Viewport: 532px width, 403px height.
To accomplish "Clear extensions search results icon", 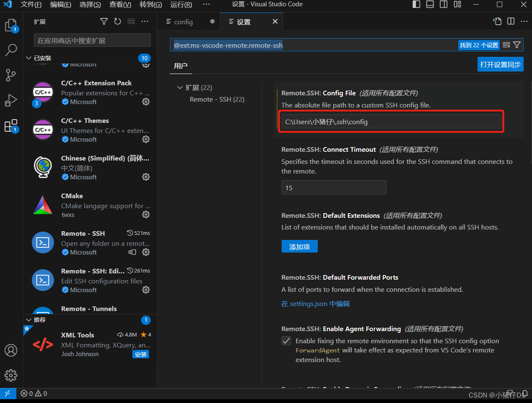I will [131, 21].
